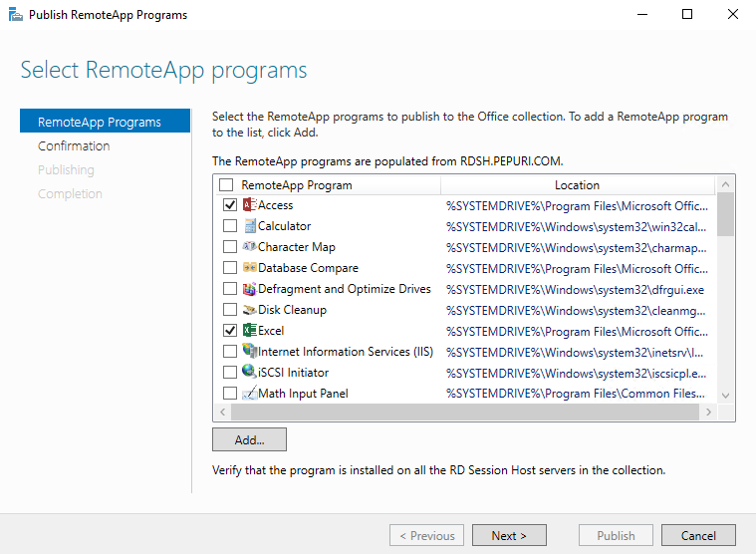Image resolution: width=756 pixels, height=554 pixels.
Task: Check the Math Input Panel checkbox
Action: (x=230, y=393)
